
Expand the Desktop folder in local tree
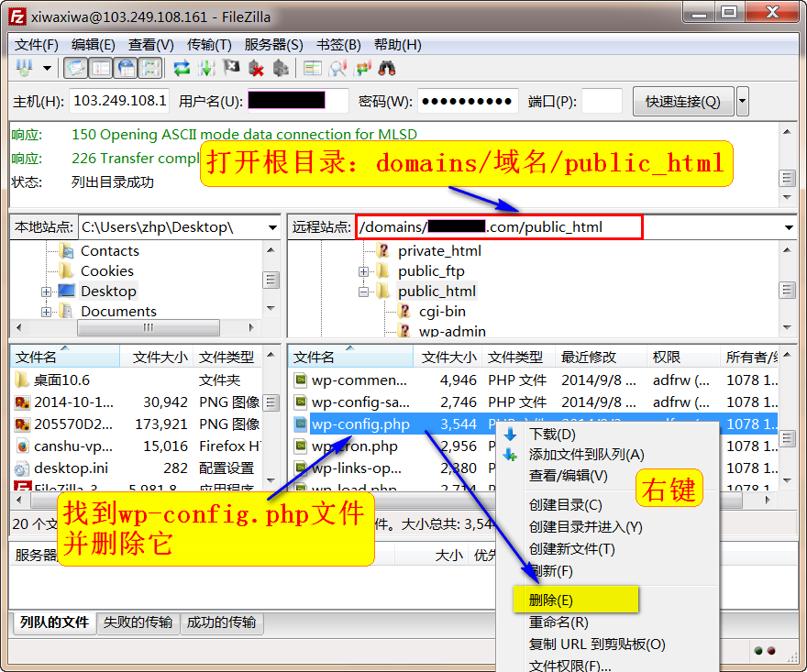47,292
